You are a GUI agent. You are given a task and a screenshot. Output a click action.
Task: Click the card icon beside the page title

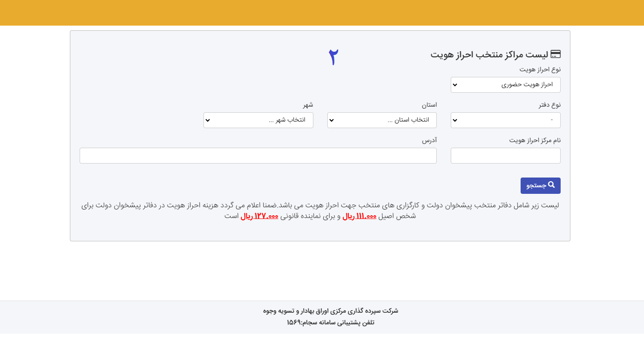[556, 54]
